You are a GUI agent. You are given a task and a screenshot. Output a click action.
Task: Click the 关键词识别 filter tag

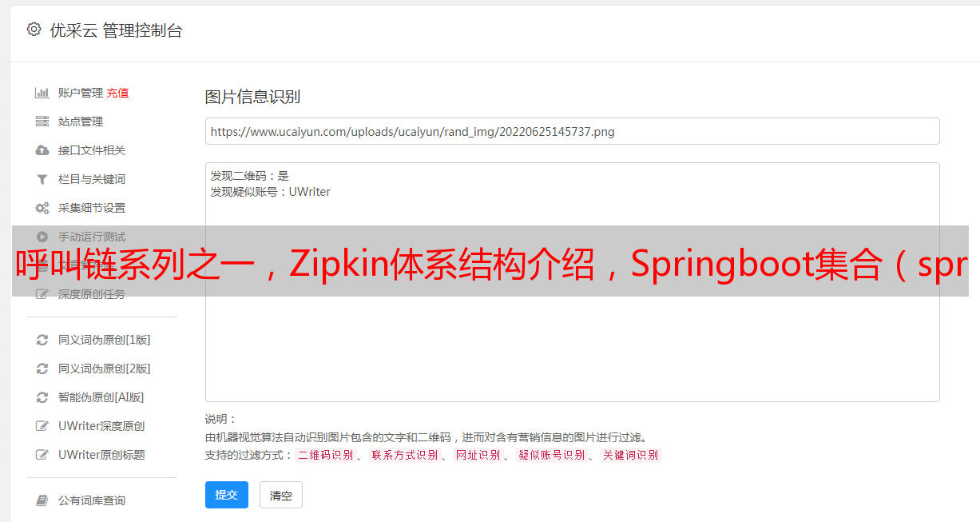point(631,455)
